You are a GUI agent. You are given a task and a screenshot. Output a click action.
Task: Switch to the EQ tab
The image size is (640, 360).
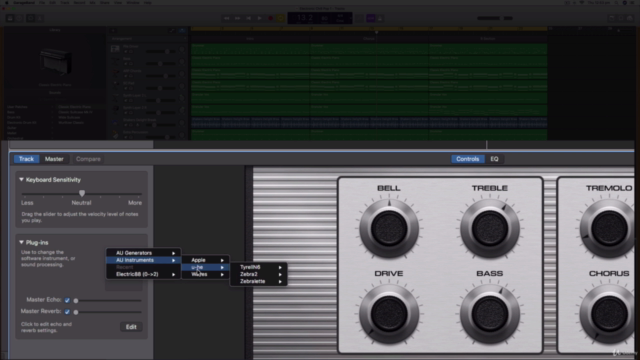pos(494,159)
